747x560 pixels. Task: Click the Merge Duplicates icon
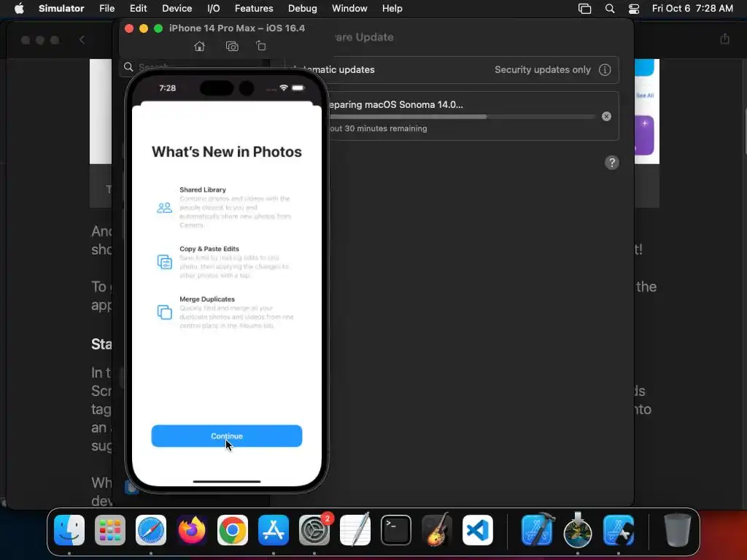pyautogui.click(x=164, y=312)
